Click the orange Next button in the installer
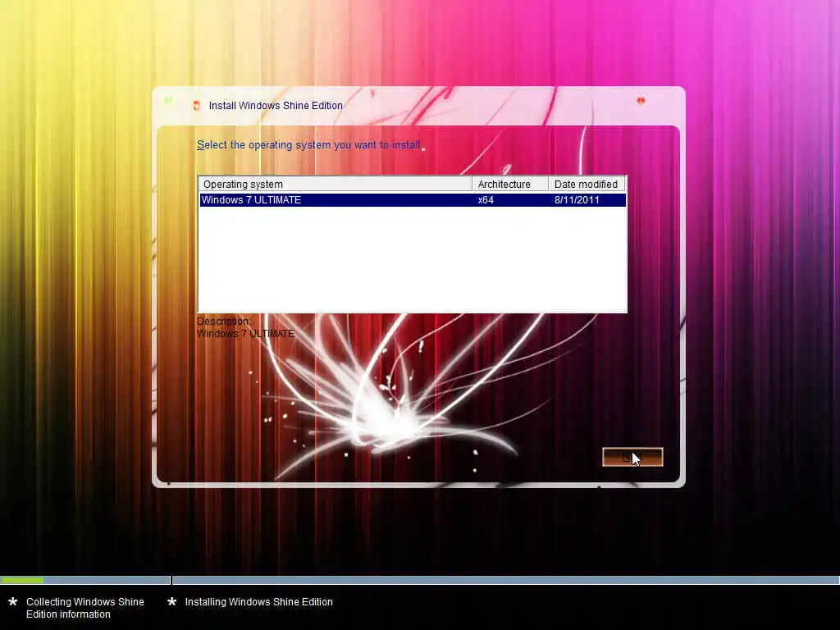Viewport: 840px width, 630px height. 632,457
